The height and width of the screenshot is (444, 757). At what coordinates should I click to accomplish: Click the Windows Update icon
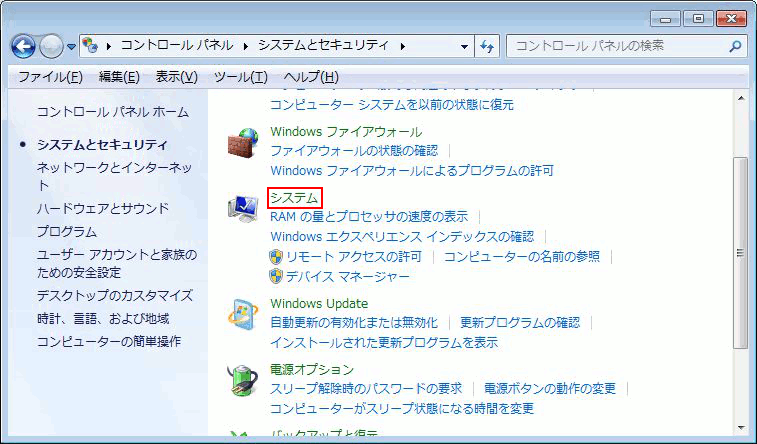click(242, 315)
